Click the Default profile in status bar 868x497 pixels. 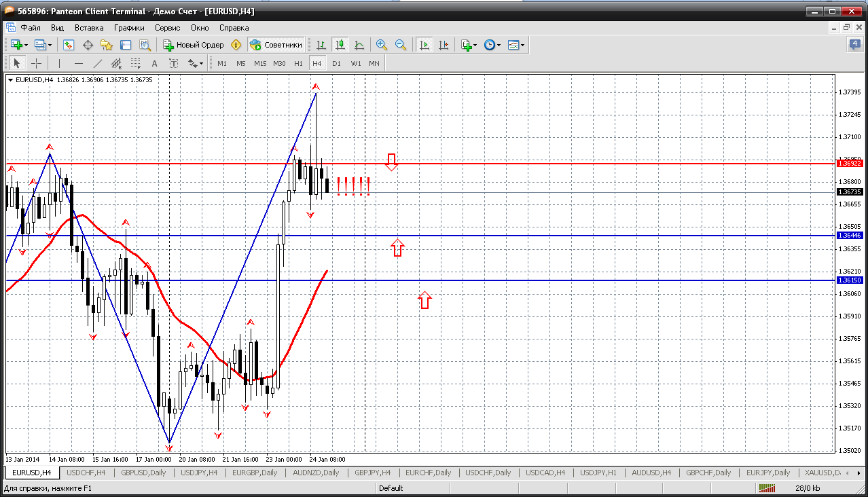click(391, 487)
